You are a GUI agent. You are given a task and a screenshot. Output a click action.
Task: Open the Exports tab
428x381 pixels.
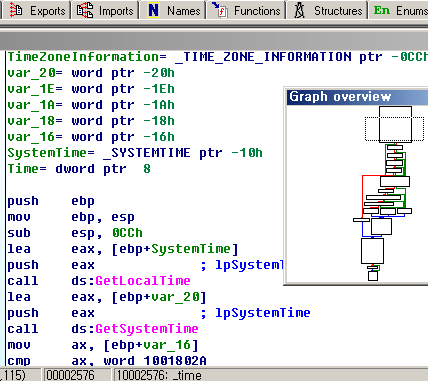coord(36,11)
